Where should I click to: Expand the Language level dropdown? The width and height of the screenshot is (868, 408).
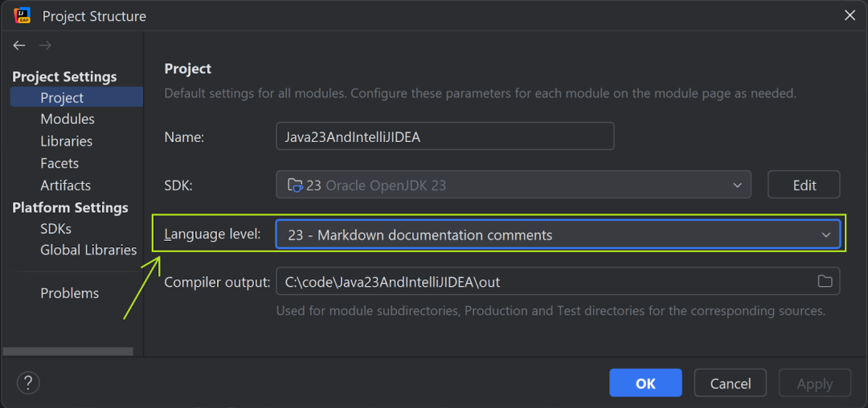[x=825, y=235]
